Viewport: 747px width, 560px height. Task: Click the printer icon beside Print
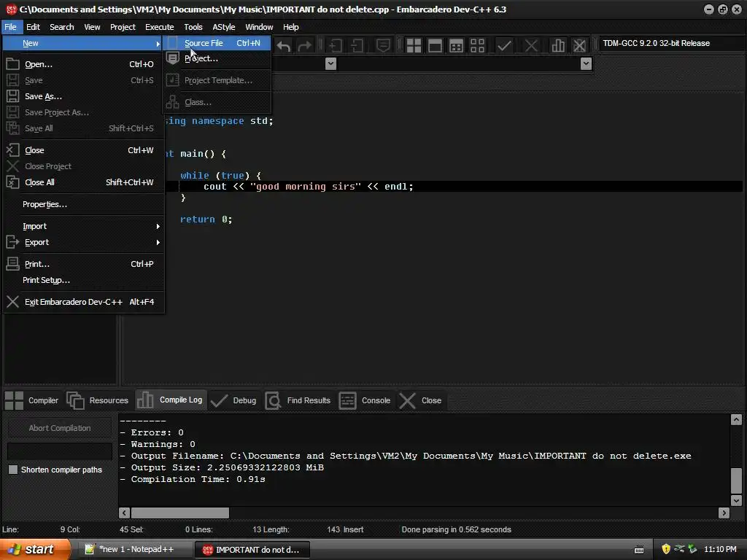(x=13, y=264)
